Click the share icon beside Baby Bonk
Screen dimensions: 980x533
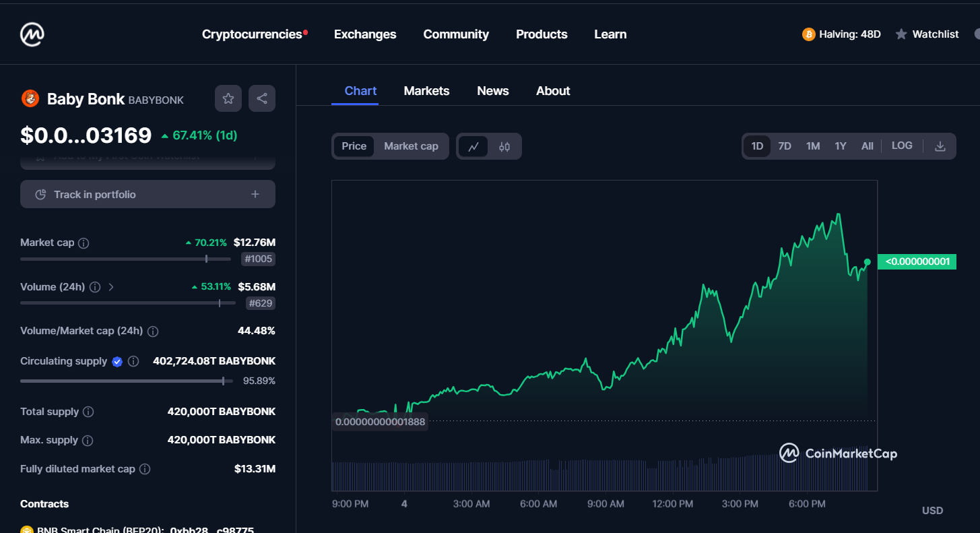click(262, 98)
